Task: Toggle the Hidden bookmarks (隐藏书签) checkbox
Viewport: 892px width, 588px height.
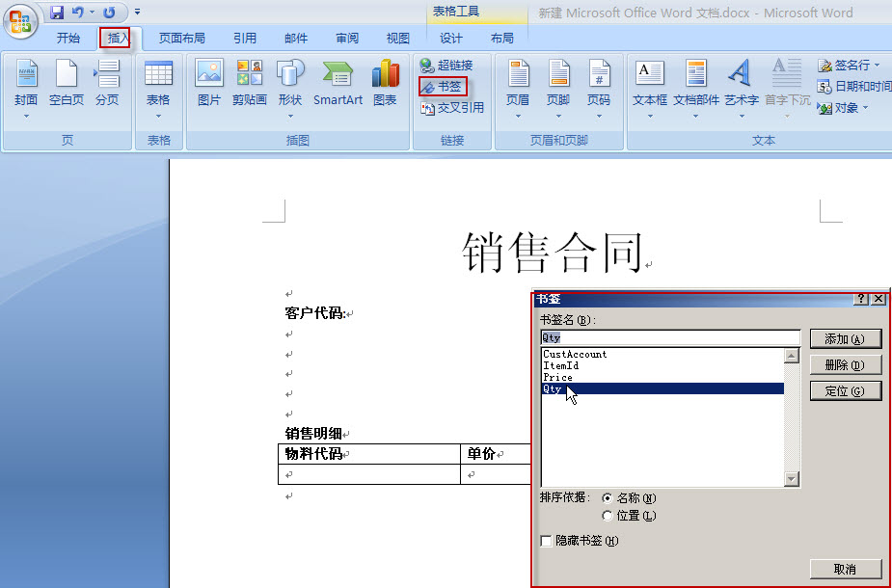Action: pyautogui.click(x=546, y=541)
